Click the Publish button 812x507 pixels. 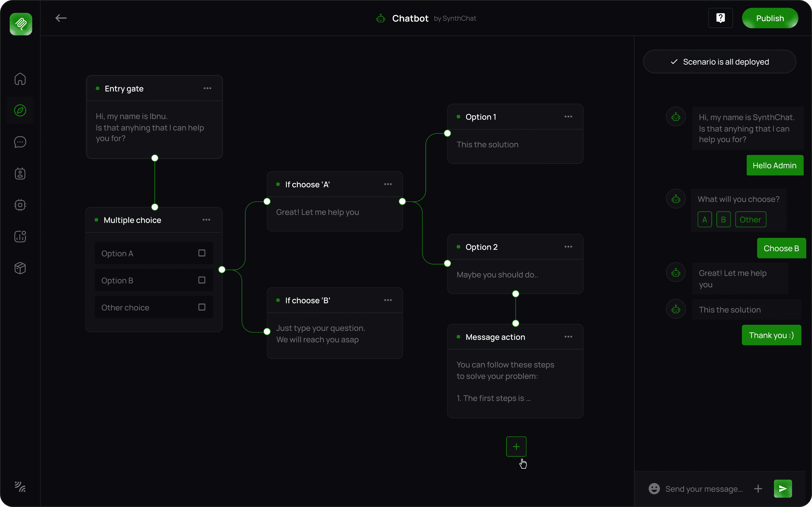770,18
